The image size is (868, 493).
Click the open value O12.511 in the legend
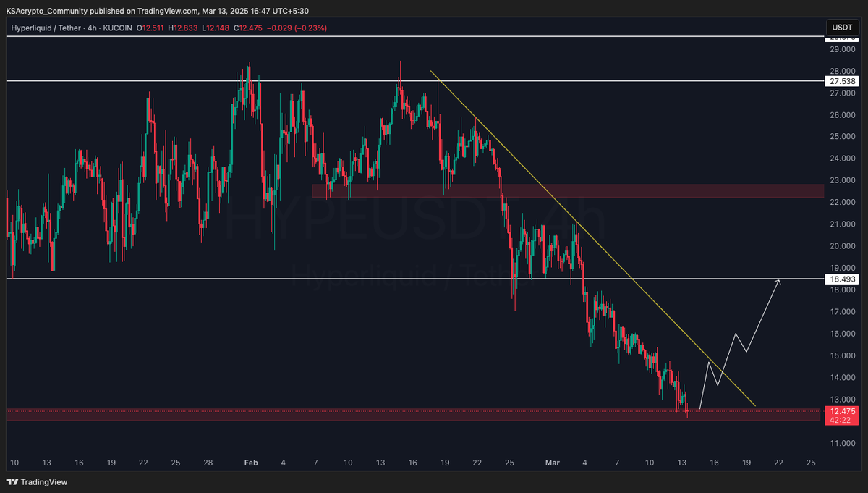click(x=150, y=28)
